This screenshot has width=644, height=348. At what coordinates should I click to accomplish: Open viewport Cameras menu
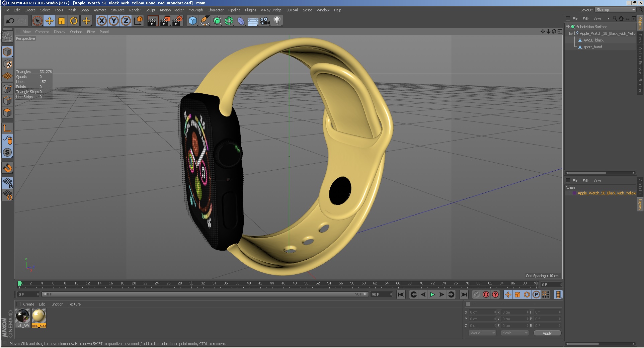click(x=42, y=32)
